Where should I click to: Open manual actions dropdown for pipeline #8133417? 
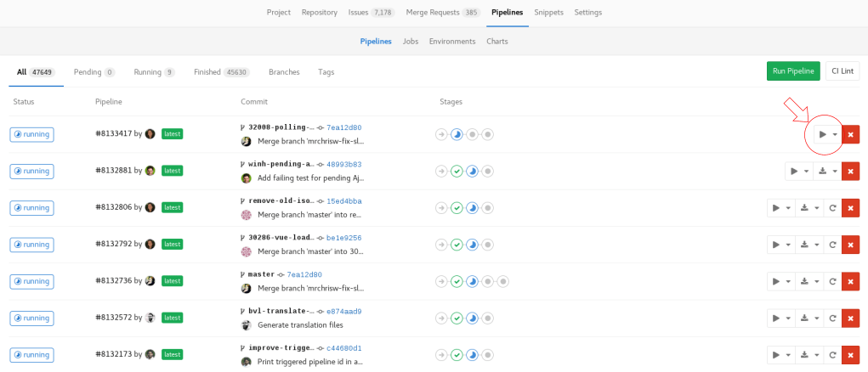(825, 134)
